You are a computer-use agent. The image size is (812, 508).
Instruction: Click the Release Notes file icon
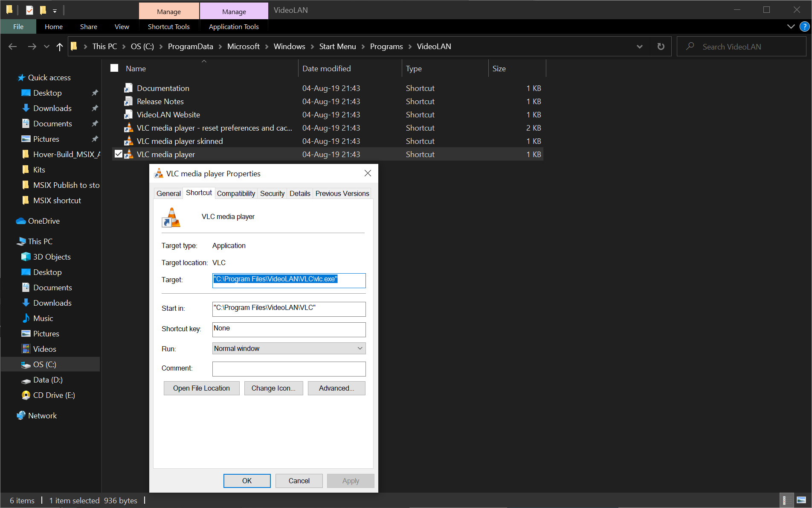[128, 102]
